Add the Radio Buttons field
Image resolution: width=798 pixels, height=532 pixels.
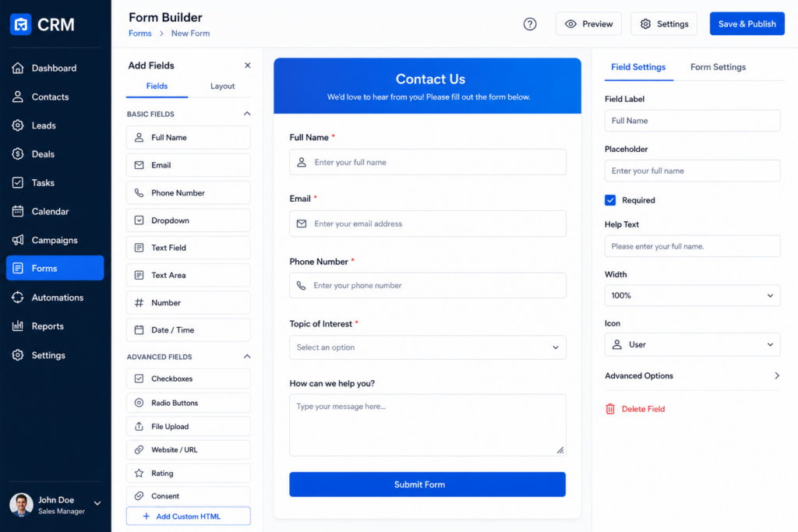click(189, 403)
